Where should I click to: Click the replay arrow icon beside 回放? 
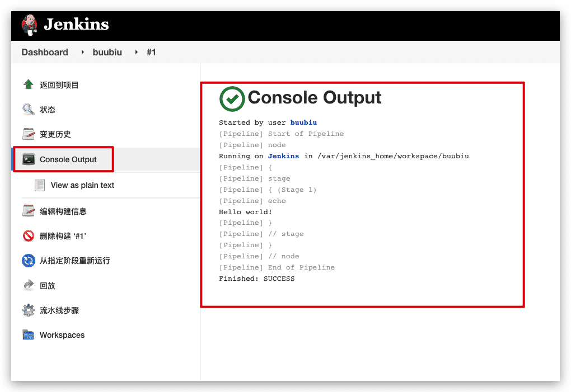point(29,285)
